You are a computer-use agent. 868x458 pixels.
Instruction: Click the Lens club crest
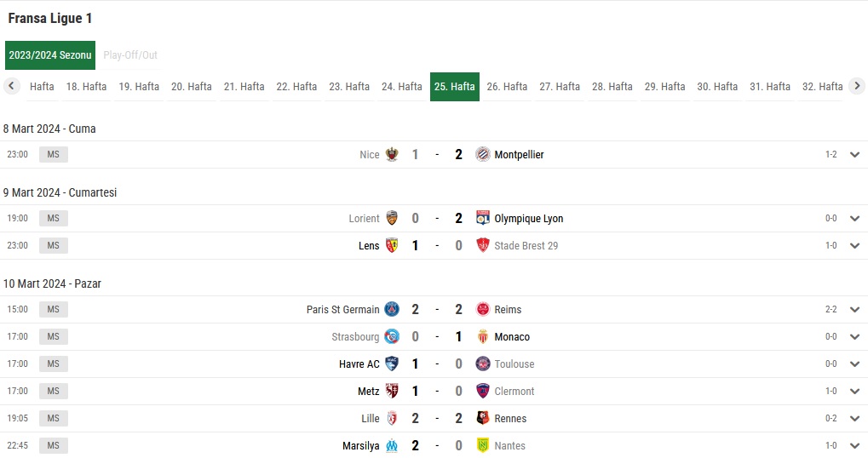392,245
